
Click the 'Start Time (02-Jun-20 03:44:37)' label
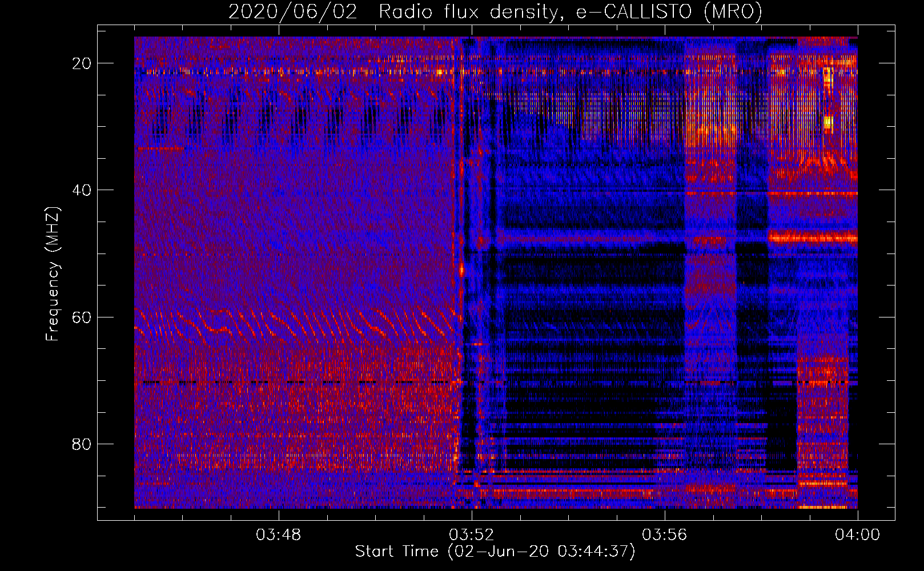pyautogui.click(x=495, y=552)
